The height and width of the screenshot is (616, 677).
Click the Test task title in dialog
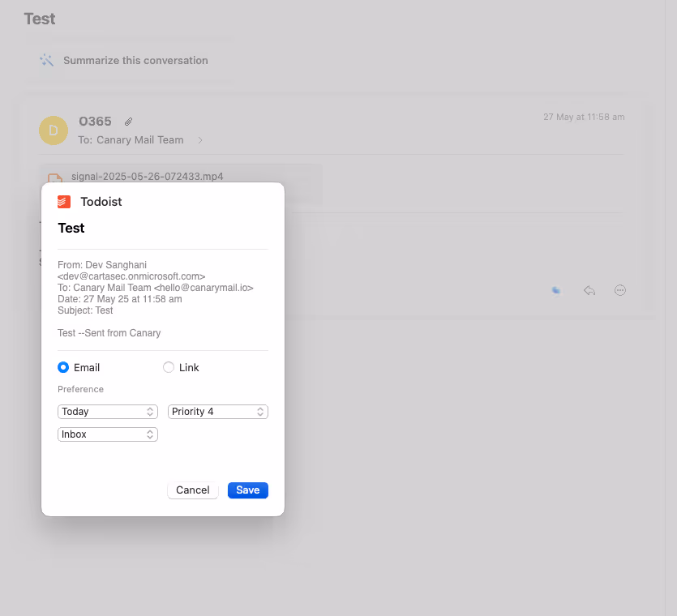(x=71, y=229)
